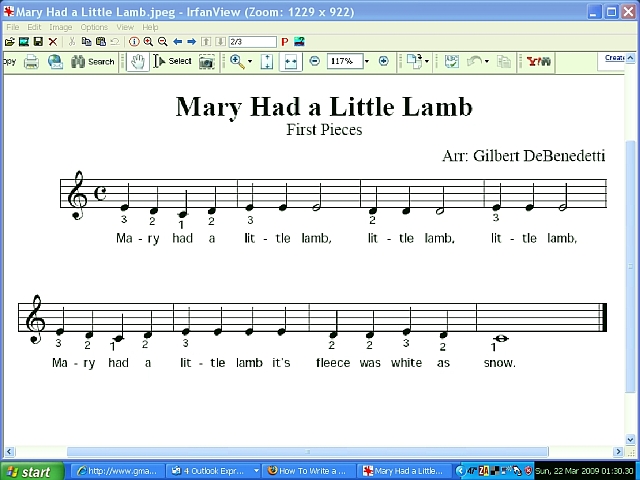Image resolution: width=640 pixels, height=480 pixels.
Task: Click the red X delete icon
Action: (x=53, y=42)
